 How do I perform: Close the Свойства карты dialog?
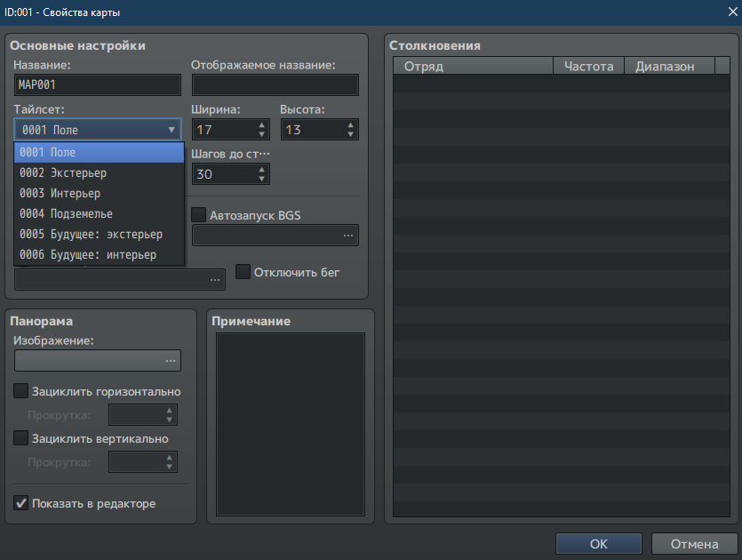tap(732, 12)
